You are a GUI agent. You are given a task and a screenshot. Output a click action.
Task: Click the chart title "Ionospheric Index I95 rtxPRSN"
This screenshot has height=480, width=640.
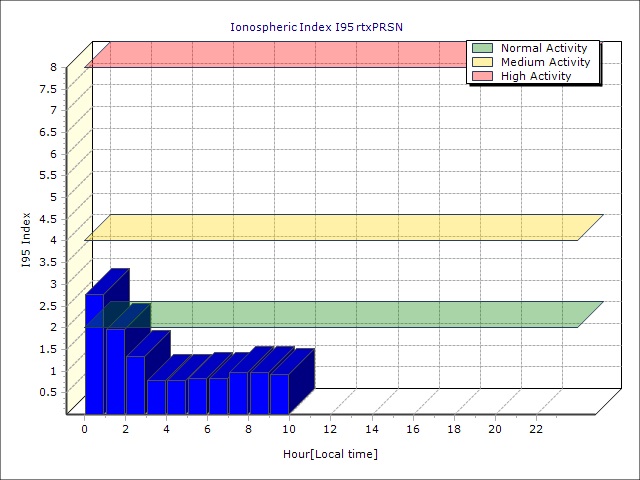pyautogui.click(x=320, y=27)
